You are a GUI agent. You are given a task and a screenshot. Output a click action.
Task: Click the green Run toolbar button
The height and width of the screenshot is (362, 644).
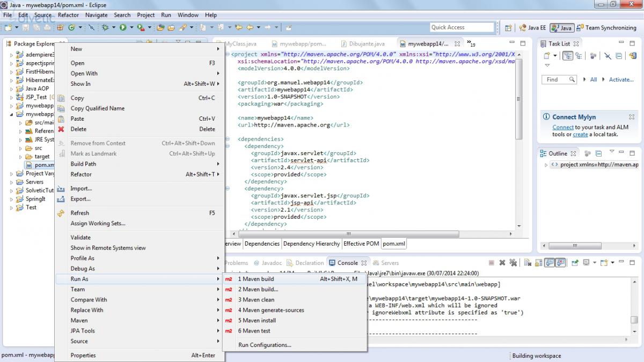[x=123, y=27]
